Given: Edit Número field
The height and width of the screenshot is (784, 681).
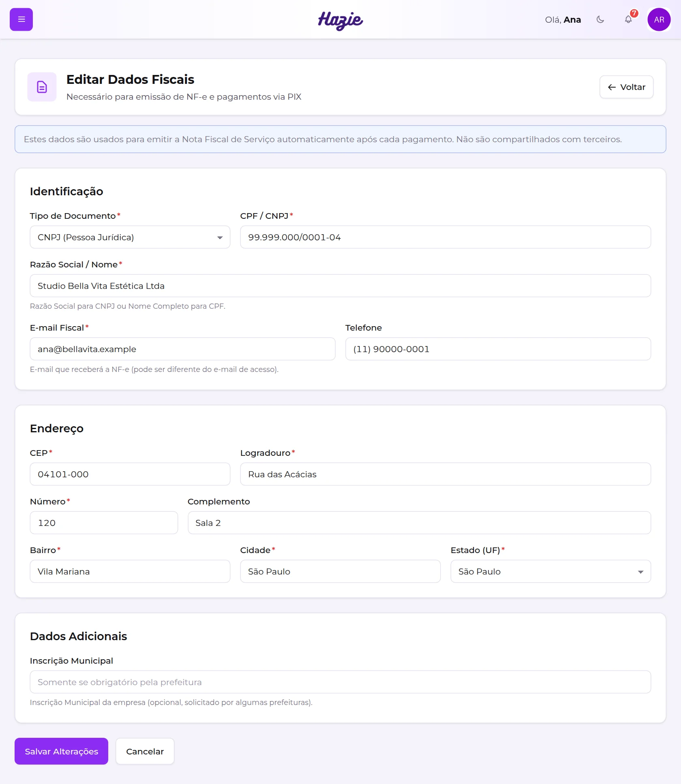Looking at the screenshot, I should click(x=104, y=523).
